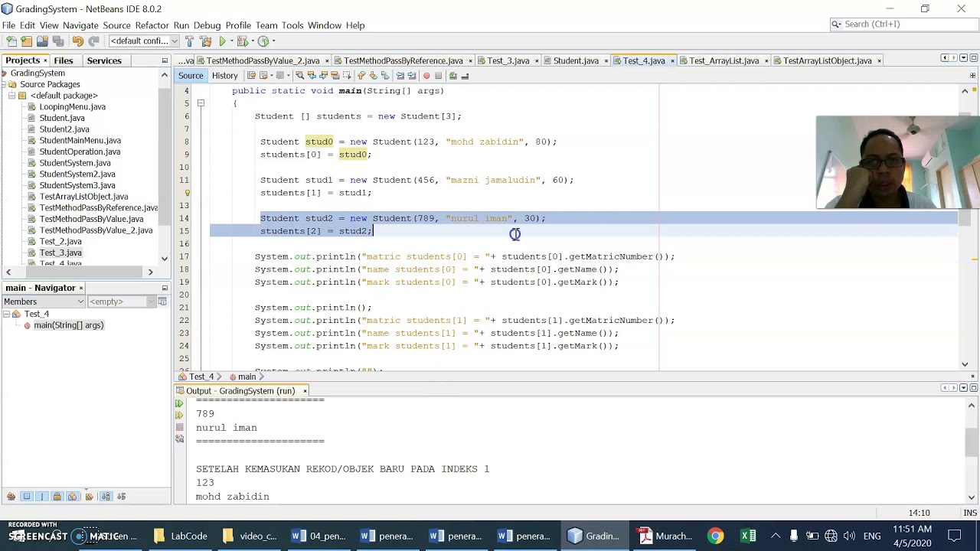This screenshot has width=980, height=551.
Task: Clean and Build the project
Action: (206, 41)
